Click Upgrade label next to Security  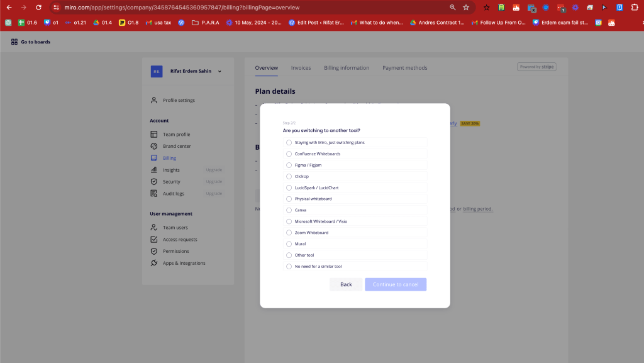[x=214, y=181]
